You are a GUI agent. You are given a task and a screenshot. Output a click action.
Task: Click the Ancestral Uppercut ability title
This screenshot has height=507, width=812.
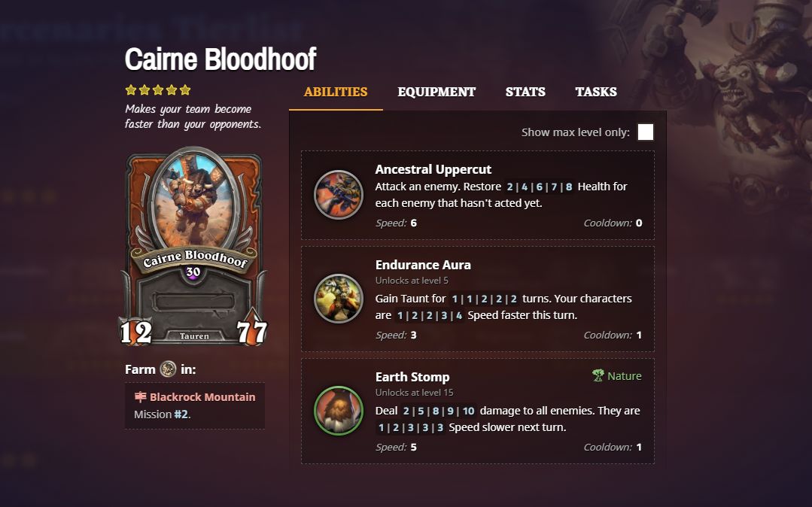coord(433,169)
